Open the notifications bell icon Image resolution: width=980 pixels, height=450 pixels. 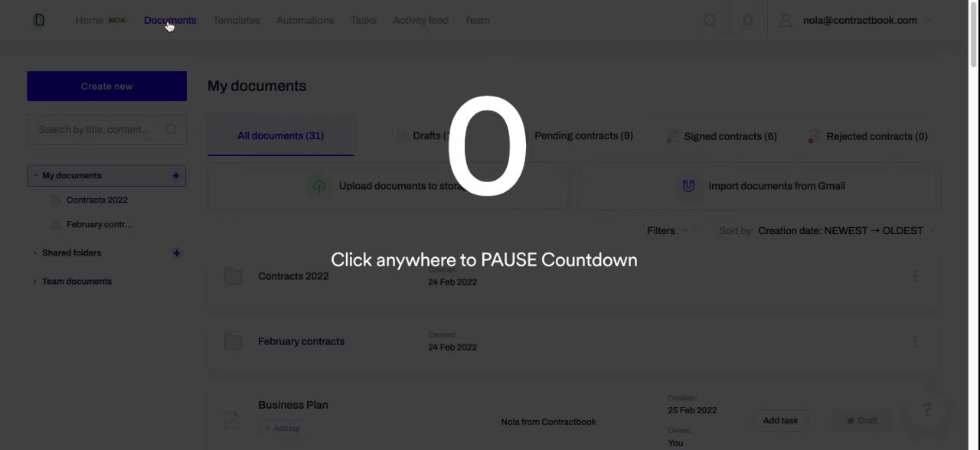click(748, 21)
